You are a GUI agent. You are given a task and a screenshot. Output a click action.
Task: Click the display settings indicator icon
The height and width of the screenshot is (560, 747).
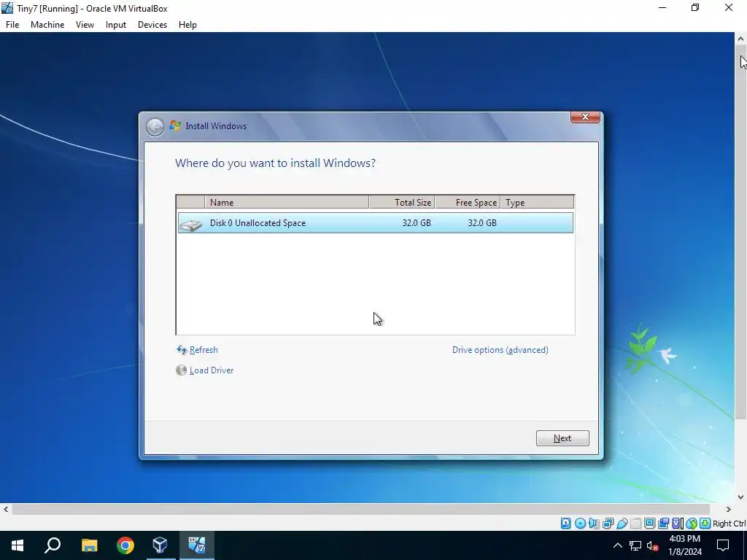[649, 524]
